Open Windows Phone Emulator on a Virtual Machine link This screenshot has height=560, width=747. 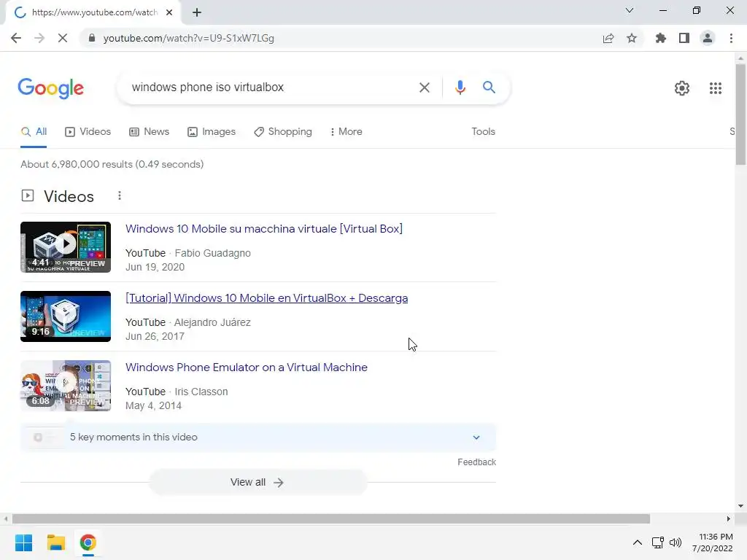[x=247, y=367]
